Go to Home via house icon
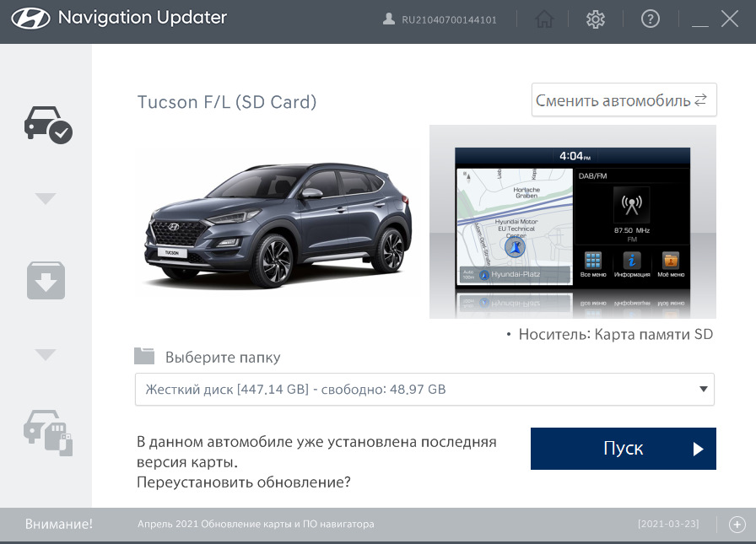756x544 pixels. click(x=544, y=19)
